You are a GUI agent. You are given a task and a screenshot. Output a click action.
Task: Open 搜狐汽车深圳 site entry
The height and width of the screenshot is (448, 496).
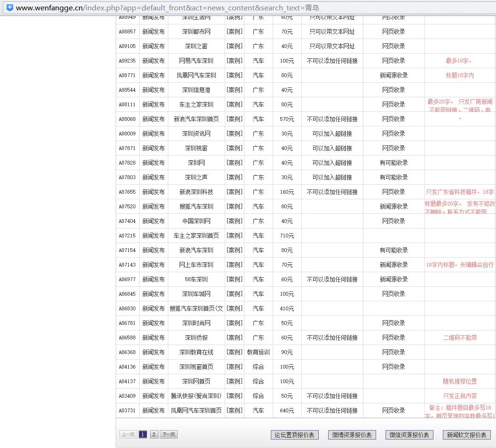(x=196, y=206)
